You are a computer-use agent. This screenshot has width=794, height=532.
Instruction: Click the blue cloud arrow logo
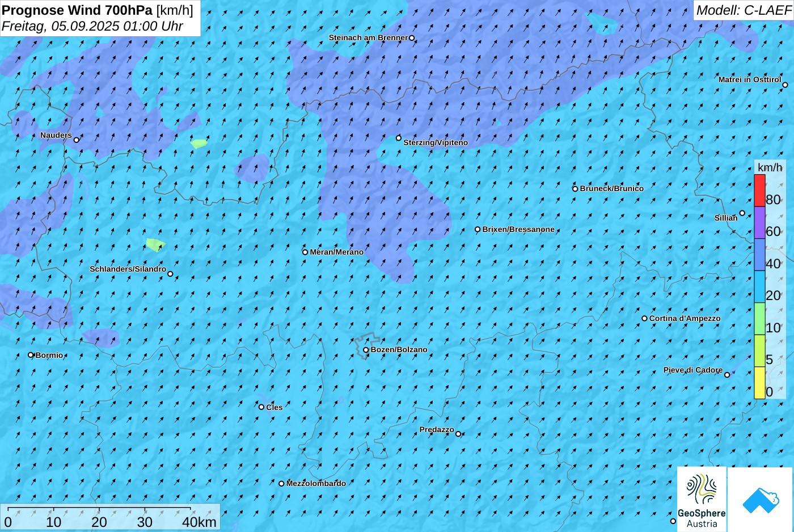click(x=761, y=500)
